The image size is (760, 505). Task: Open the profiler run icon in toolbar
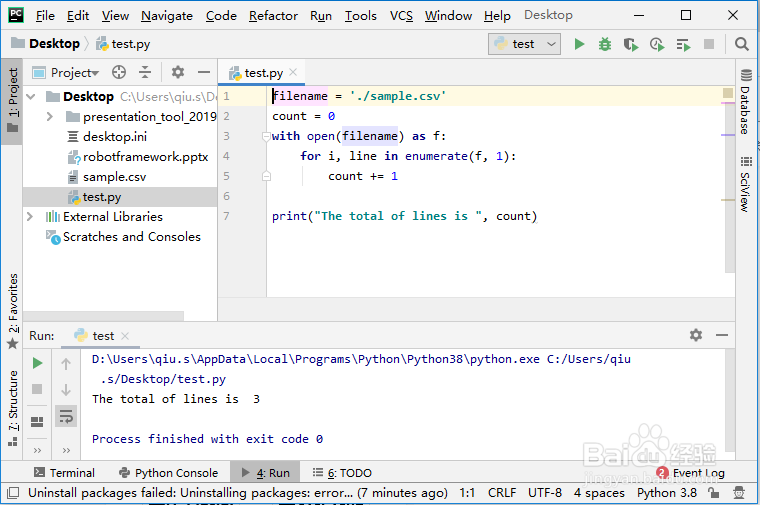[657, 44]
